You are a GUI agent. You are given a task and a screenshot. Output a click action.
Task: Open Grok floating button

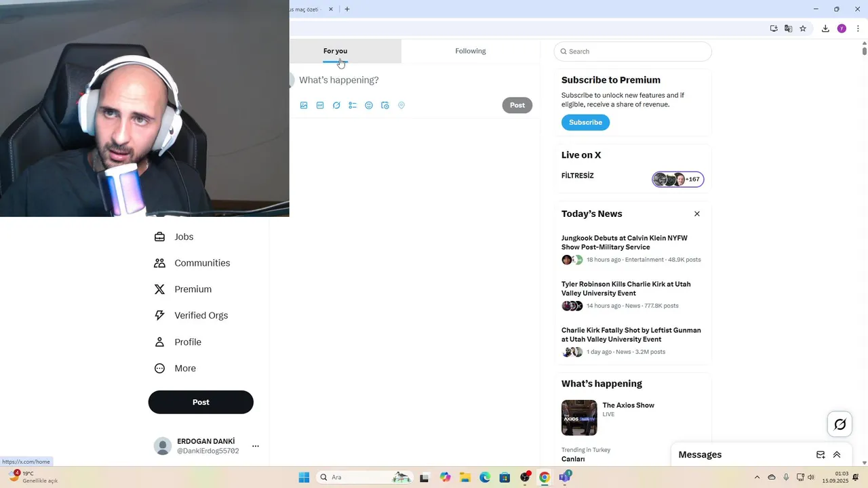[840, 424]
